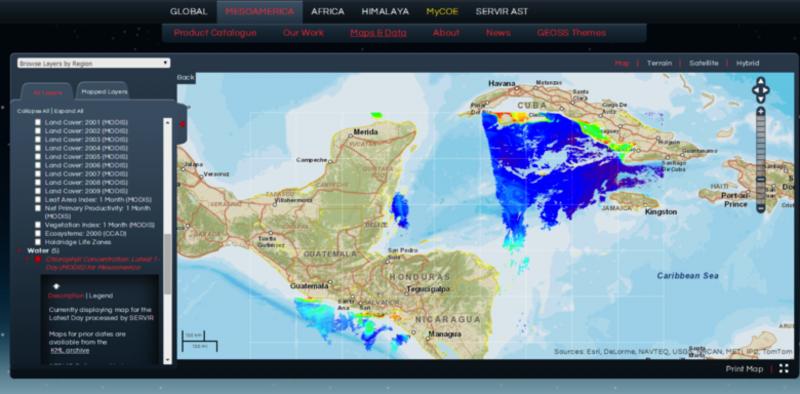Open the GLOBAL region tab
The width and height of the screenshot is (800, 394).
pos(189,11)
